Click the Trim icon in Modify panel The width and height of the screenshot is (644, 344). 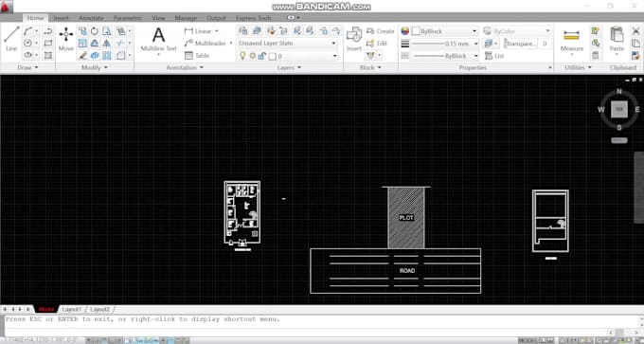coord(120,43)
